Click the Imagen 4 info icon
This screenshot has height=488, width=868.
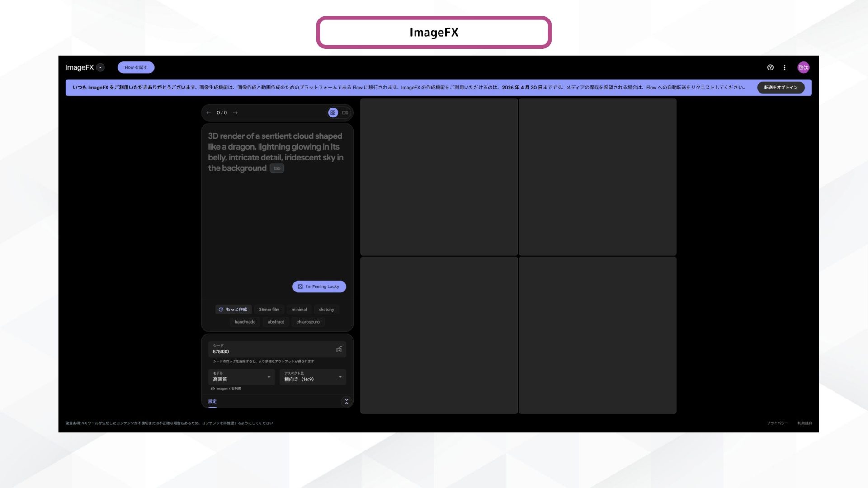tap(212, 389)
